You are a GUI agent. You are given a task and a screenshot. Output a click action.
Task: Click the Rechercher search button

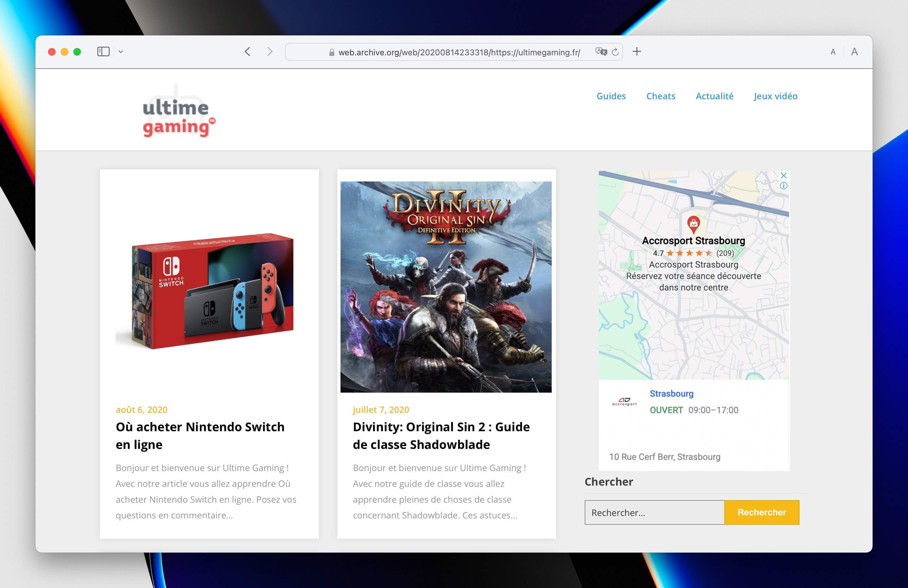762,512
